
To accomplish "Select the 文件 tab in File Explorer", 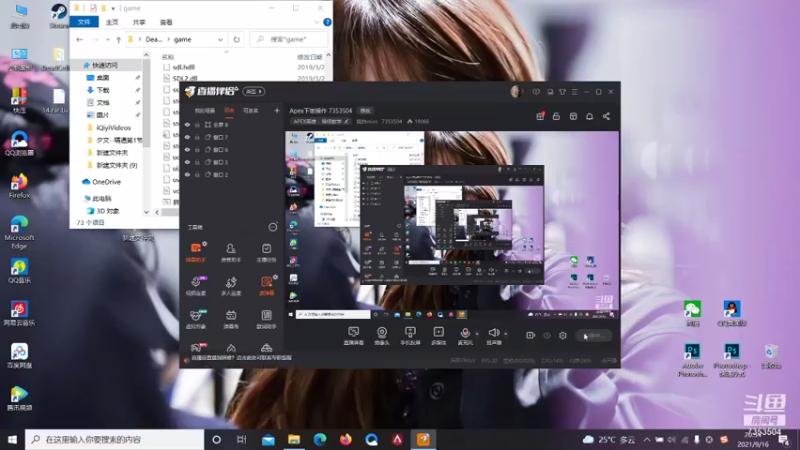I will coord(84,22).
